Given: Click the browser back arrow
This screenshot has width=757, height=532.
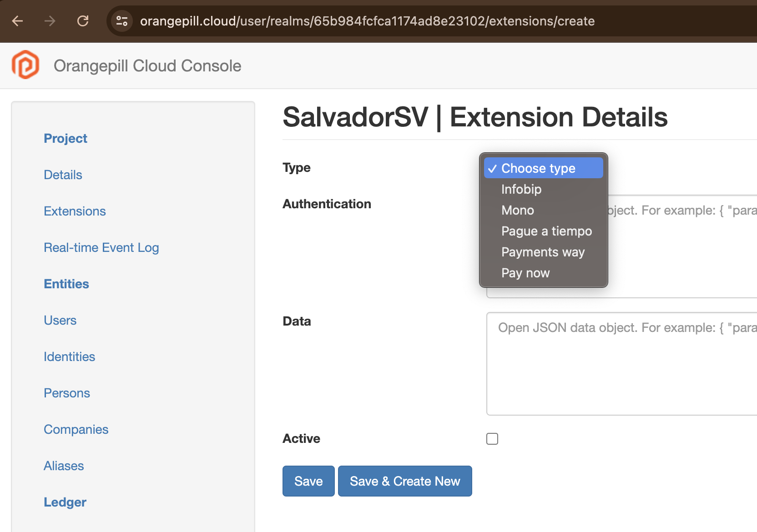Looking at the screenshot, I should [x=17, y=21].
